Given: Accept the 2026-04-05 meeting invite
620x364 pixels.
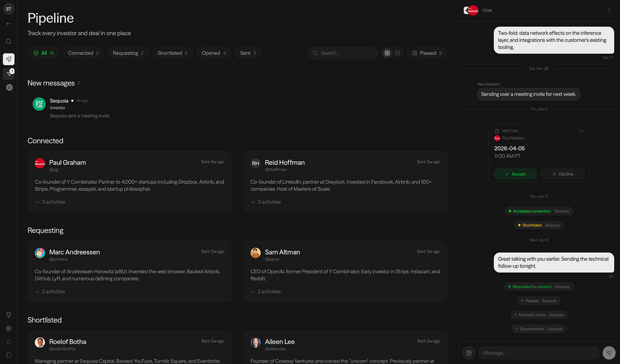Looking at the screenshot, I should [x=515, y=174].
